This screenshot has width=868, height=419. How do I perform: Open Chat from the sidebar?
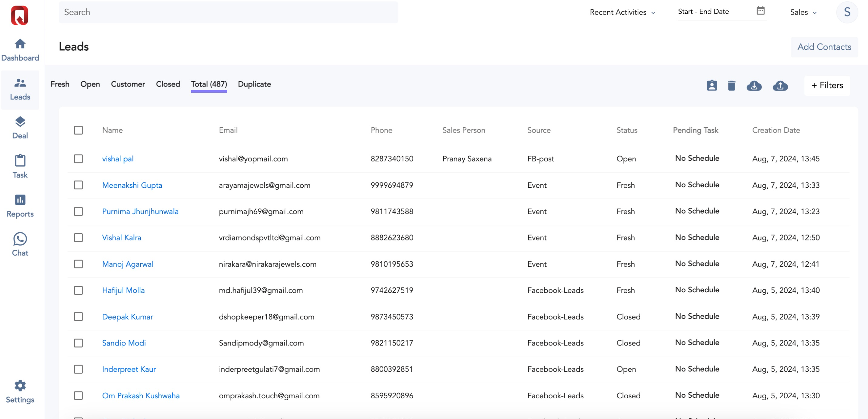tap(20, 244)
